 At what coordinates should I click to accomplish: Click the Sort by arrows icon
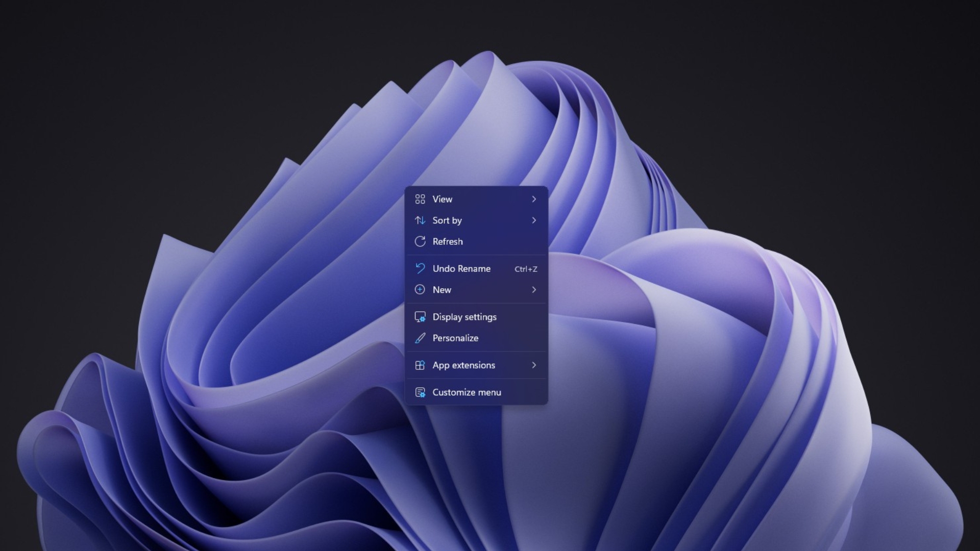pos(420,220)
